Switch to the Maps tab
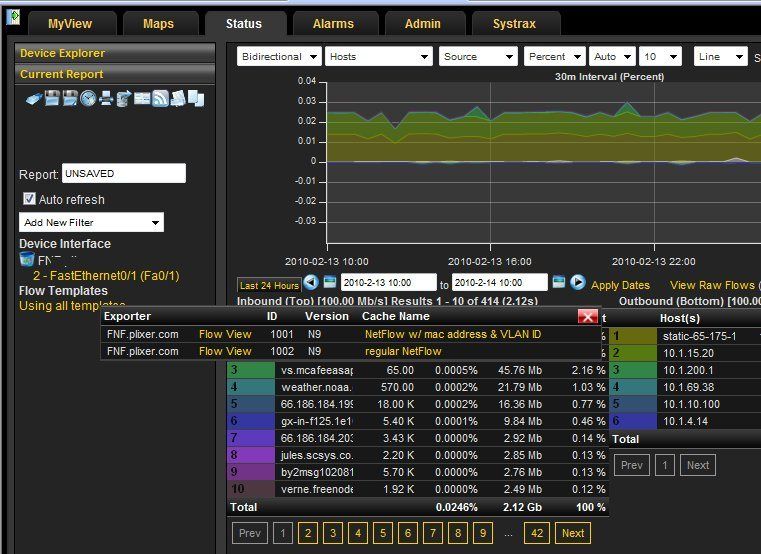Screen dimensions: 761x554 point(159,24)
